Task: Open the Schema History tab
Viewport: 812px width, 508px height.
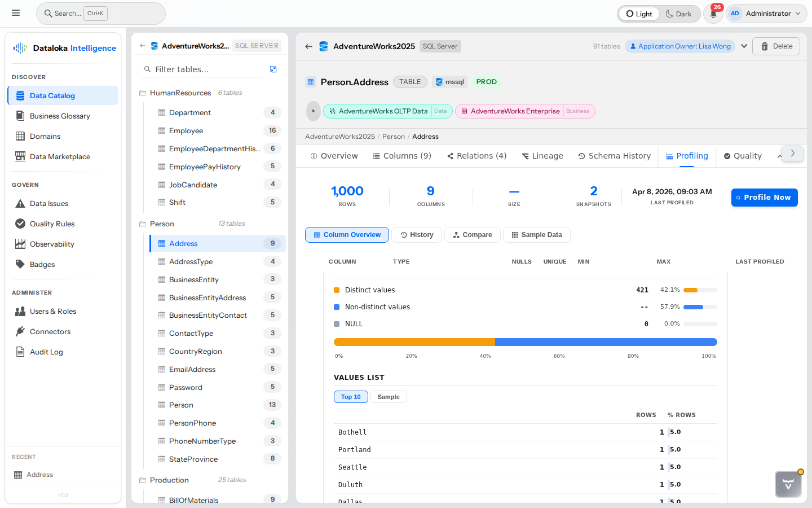Action: (614, 156)
